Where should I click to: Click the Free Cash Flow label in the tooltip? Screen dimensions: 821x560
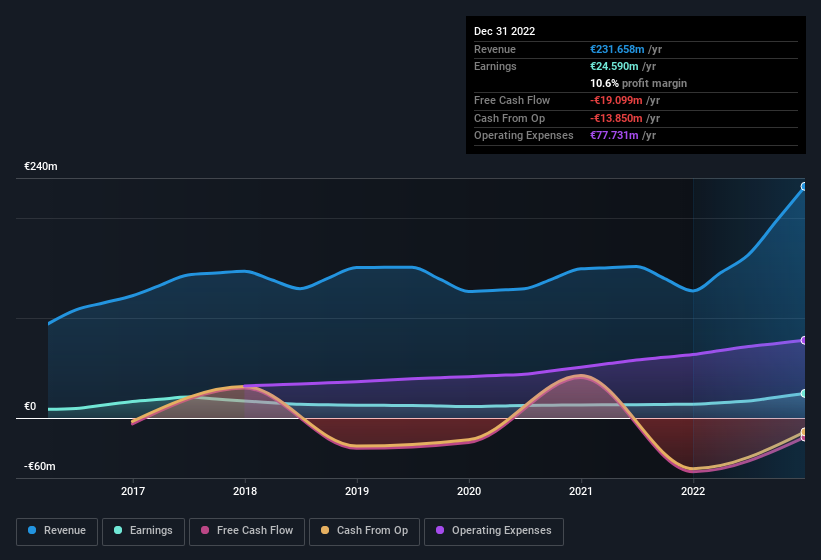(512, 100)
